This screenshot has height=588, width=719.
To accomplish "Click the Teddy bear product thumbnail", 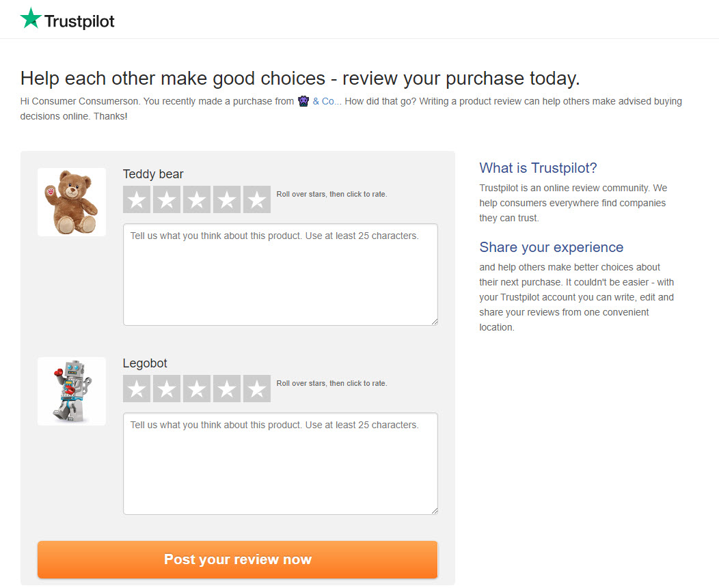I will (x=72, y=202).
